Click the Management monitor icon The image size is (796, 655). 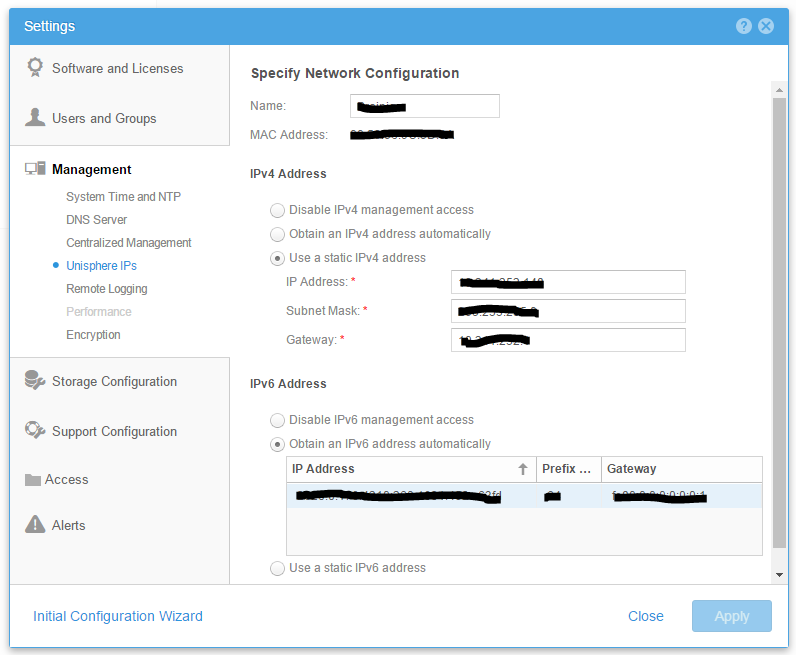coord(35,169)
